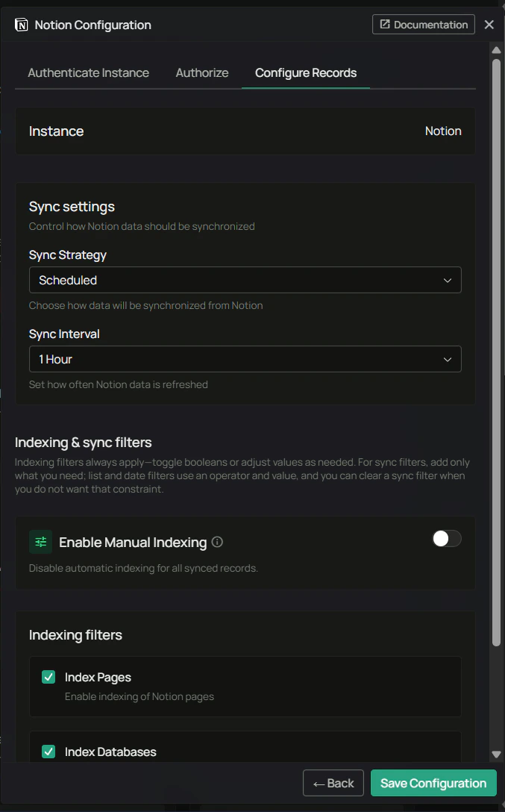Click 'Disable automatic indexing for all synced records.'
505x812 pixels.
143,568
